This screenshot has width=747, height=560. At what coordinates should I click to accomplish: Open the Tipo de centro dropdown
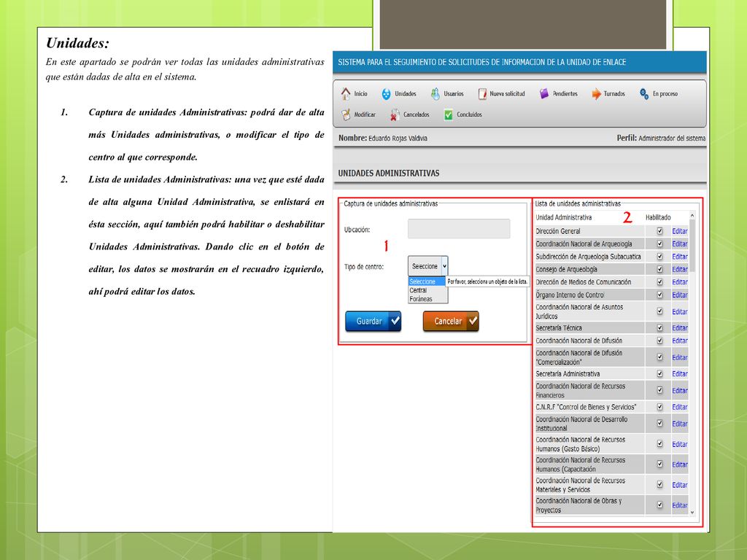[427, 266]
